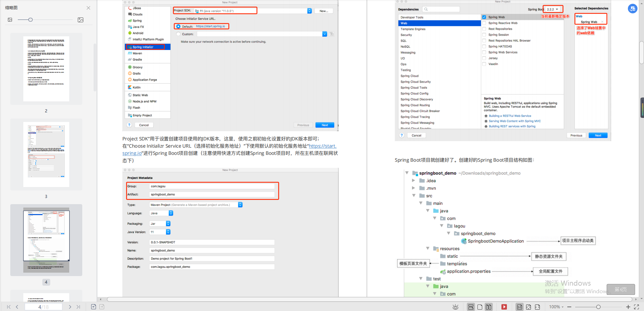Uncheck the Spring Web checkbox

click(484, 17)
